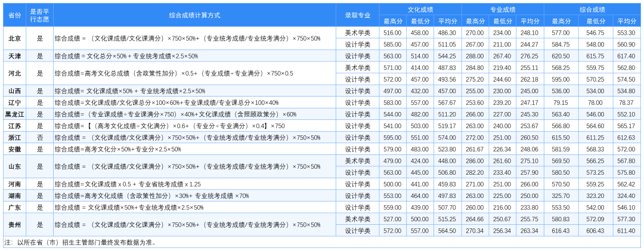Image resolution: width=644 pixels, height=251 pixels.
Task: Click the 综合成绩计算方式 column header
Action: [194, 15]
